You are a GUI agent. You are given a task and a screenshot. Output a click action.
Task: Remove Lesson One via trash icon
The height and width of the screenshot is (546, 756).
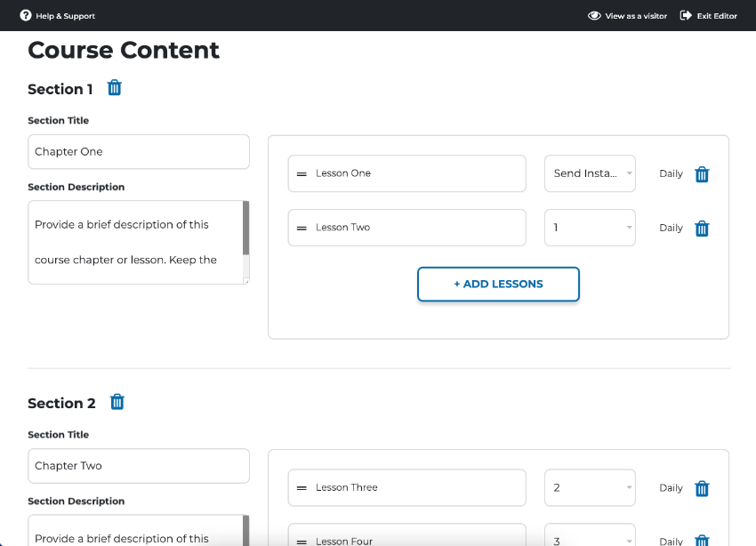[702, 174]
